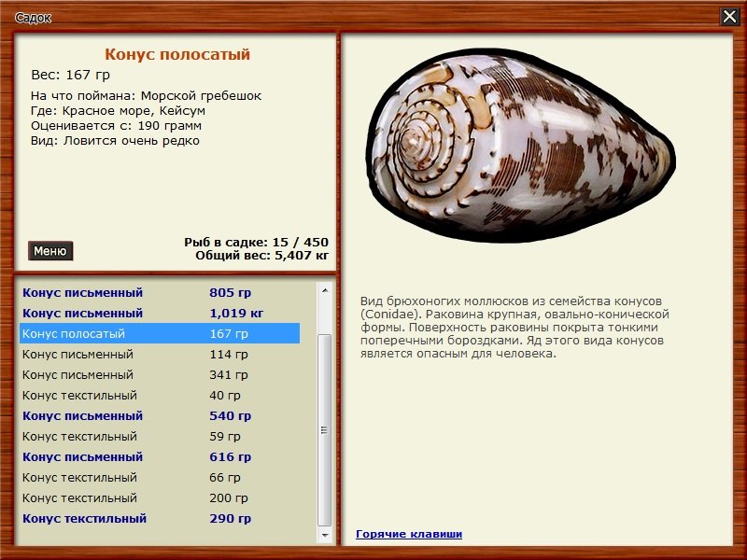Click the Вес: 167 гр line

tap(71, 75)
